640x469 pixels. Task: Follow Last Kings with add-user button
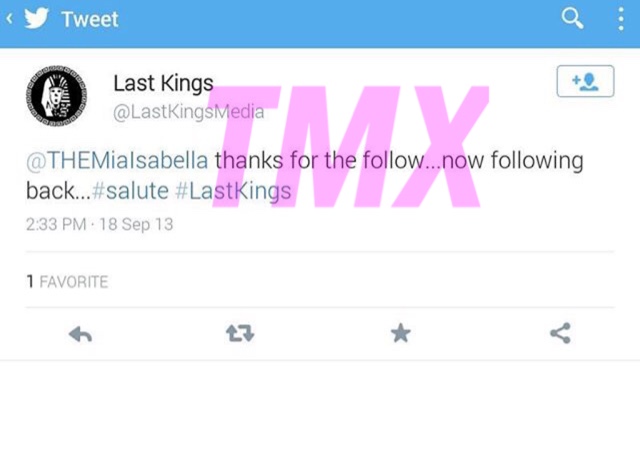[585, 81]
